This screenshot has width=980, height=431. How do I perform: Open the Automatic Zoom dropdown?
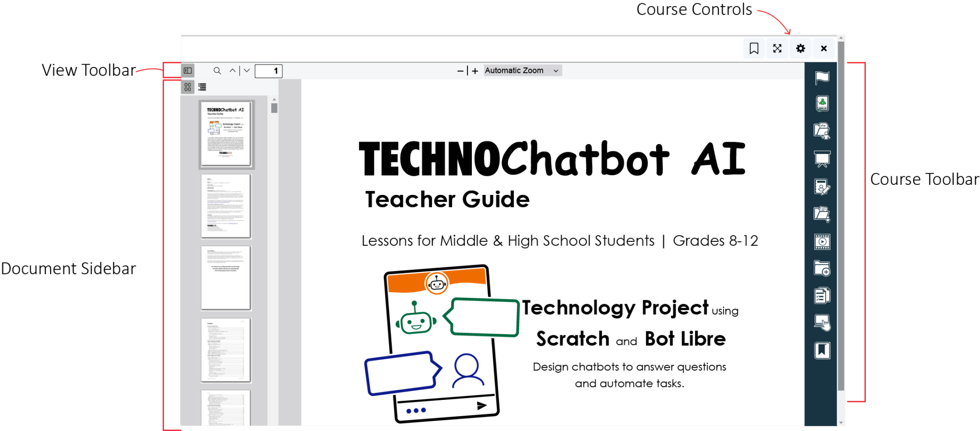(522, 70)
